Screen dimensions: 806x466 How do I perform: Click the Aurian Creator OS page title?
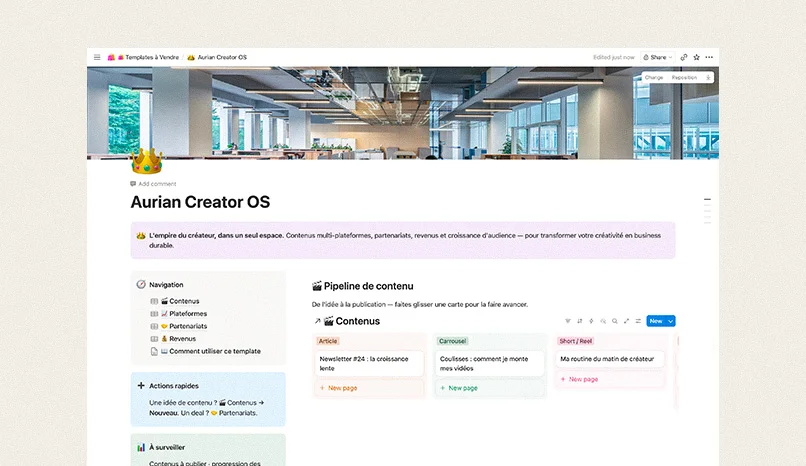pyautogui.click(x=200, y=202)
